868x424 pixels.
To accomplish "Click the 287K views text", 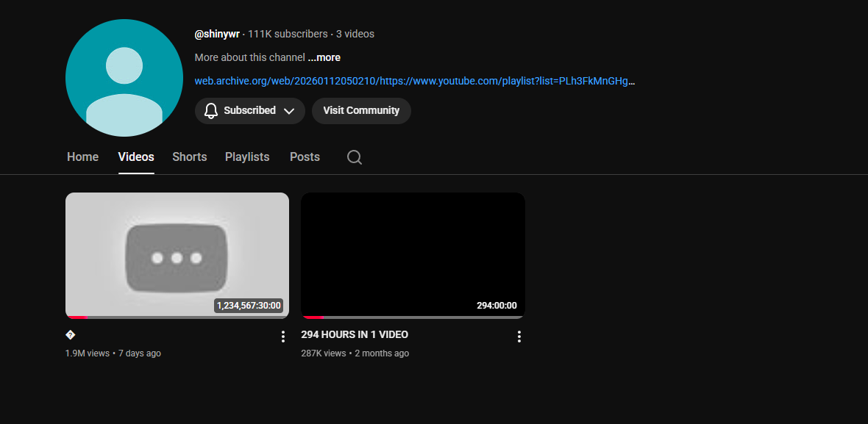I will coord(323,353).
